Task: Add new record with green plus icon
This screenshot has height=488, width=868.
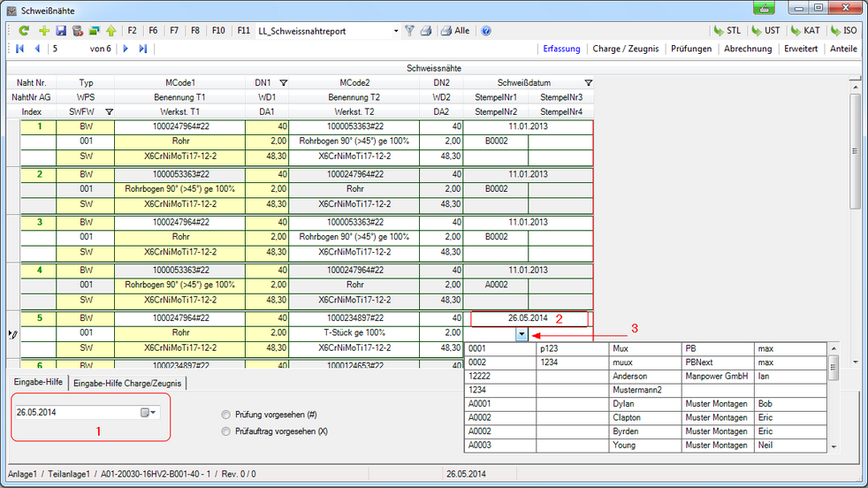Action: pos(43,30)
